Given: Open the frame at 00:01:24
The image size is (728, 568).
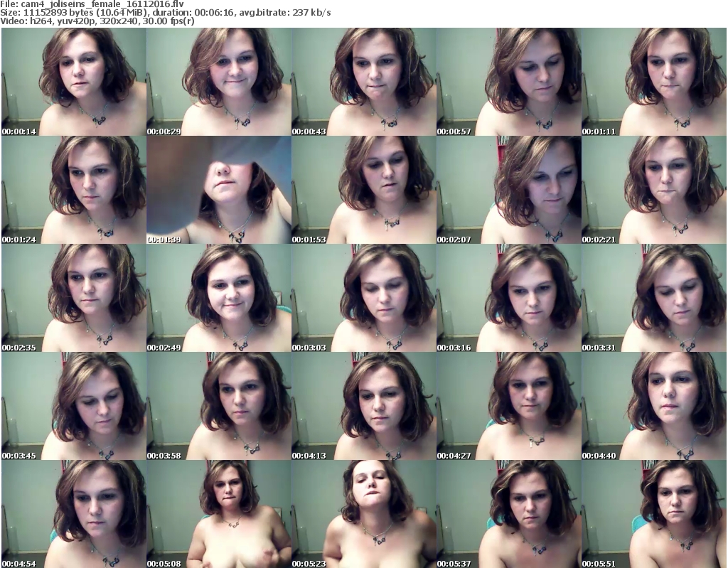Looking at the screenshot, I should (x=74, y=190).
